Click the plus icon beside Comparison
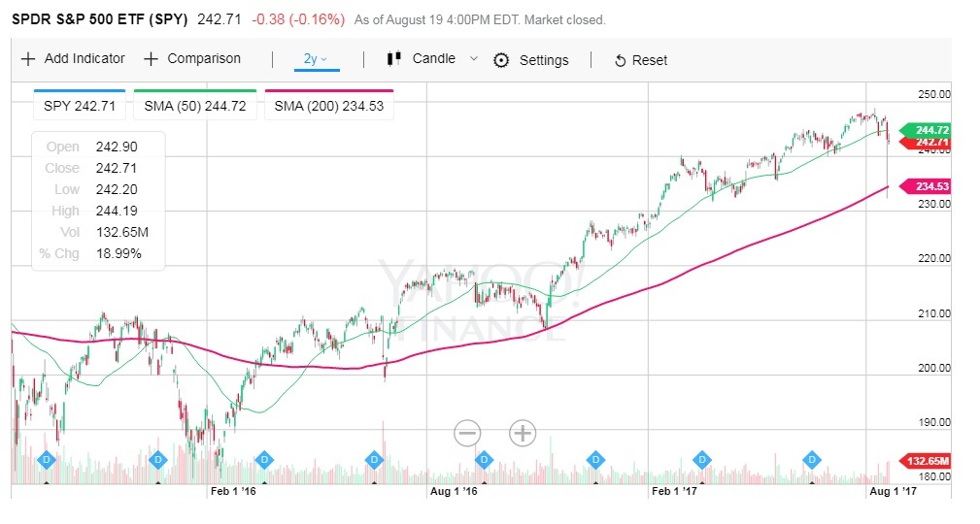Viewport: 980px width, 524px height. click(151, 59)
